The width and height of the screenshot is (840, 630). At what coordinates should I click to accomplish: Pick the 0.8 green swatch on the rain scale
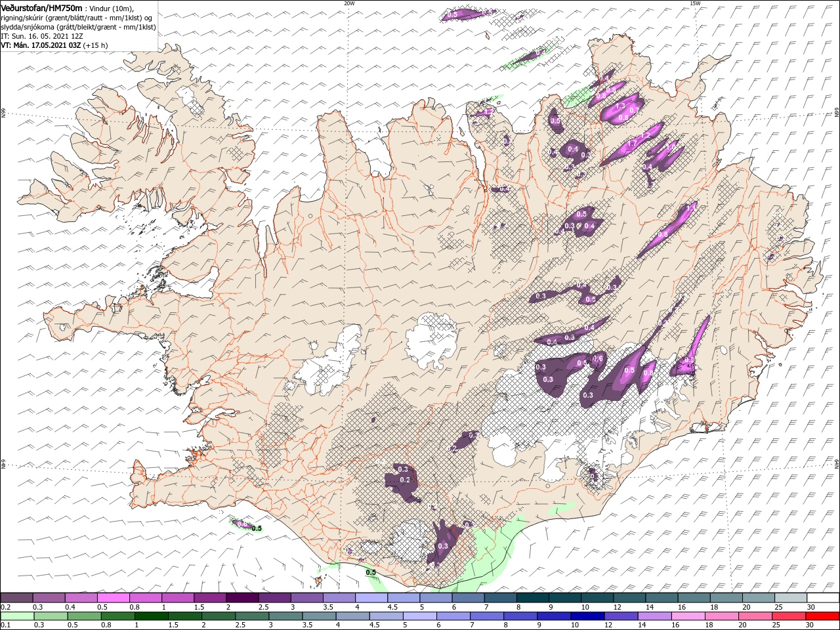point(119,616)
